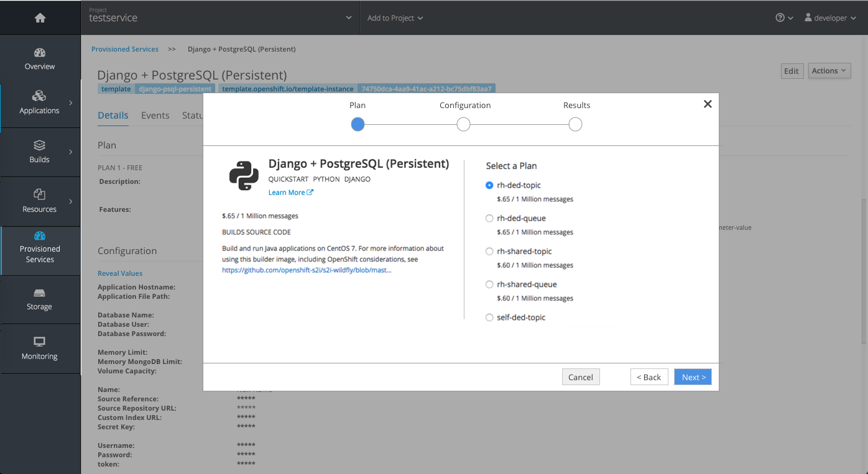Click the Edit button
868x474 pixels.
(x=792, y=71)
